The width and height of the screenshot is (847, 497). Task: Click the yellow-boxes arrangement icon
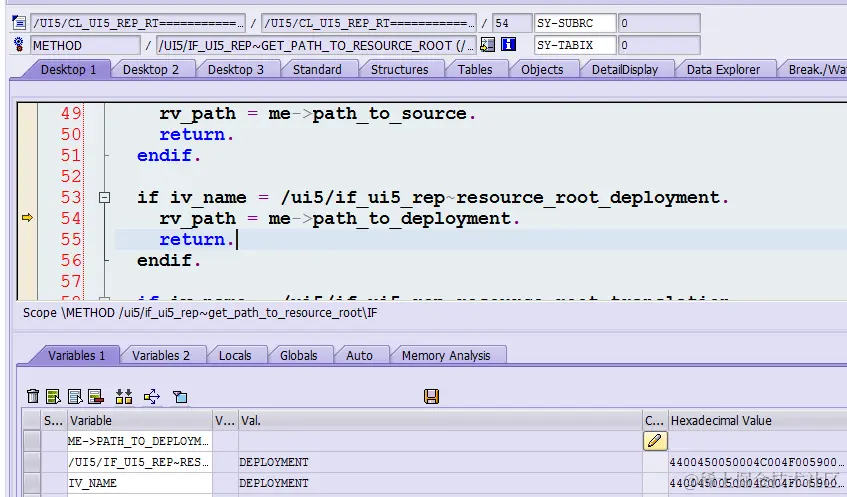tap(124, 397)
